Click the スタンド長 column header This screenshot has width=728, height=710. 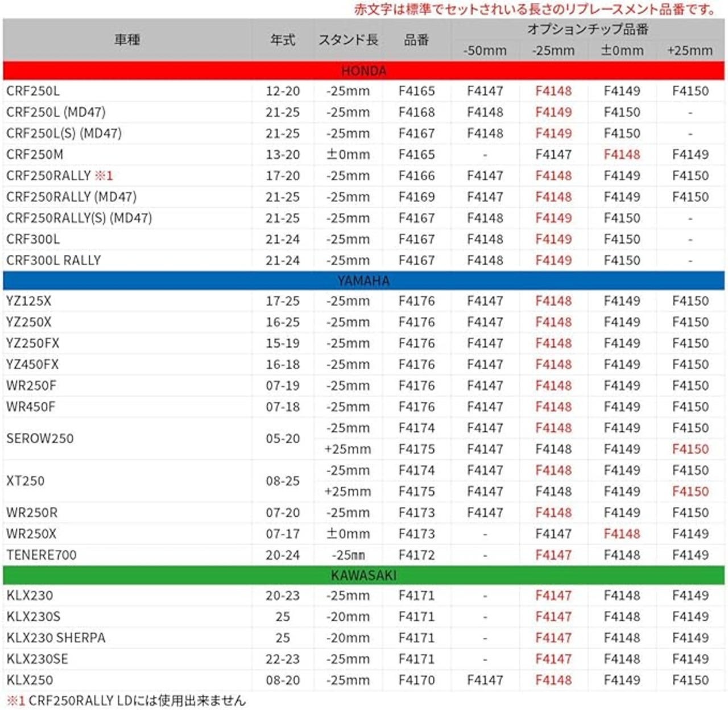[348, 40]
